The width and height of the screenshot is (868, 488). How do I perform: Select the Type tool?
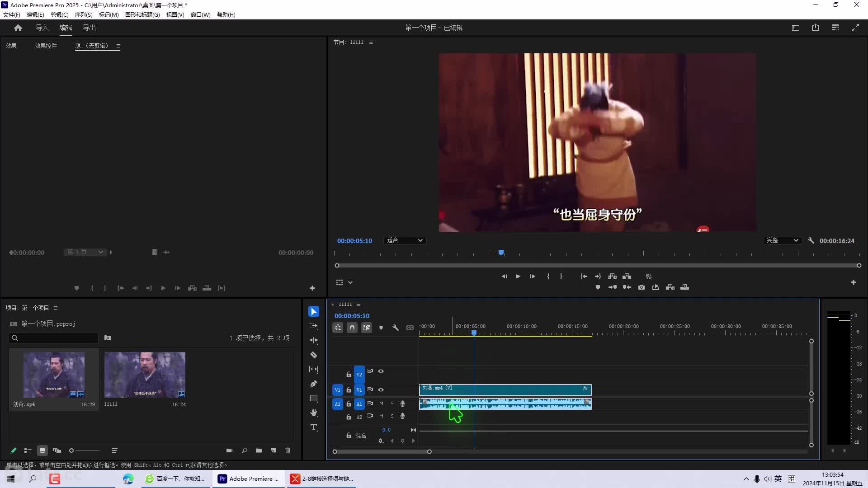point(313,427)
